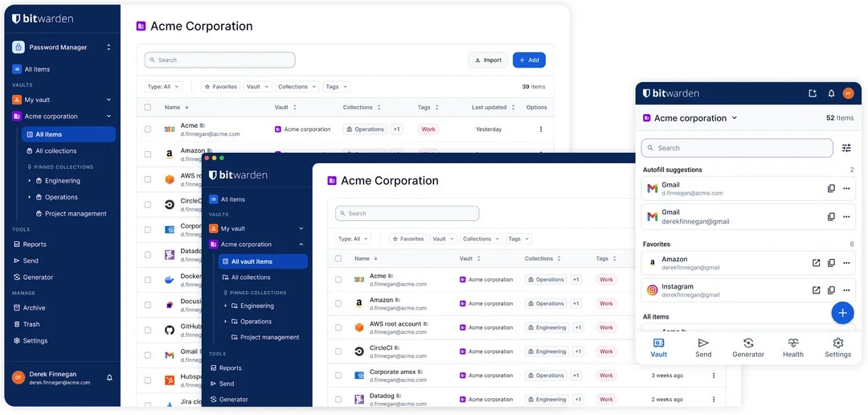The height and width of the screenshot is (415, 868).
Task: Open Type: All dropdown in back window
Action: 163,87
